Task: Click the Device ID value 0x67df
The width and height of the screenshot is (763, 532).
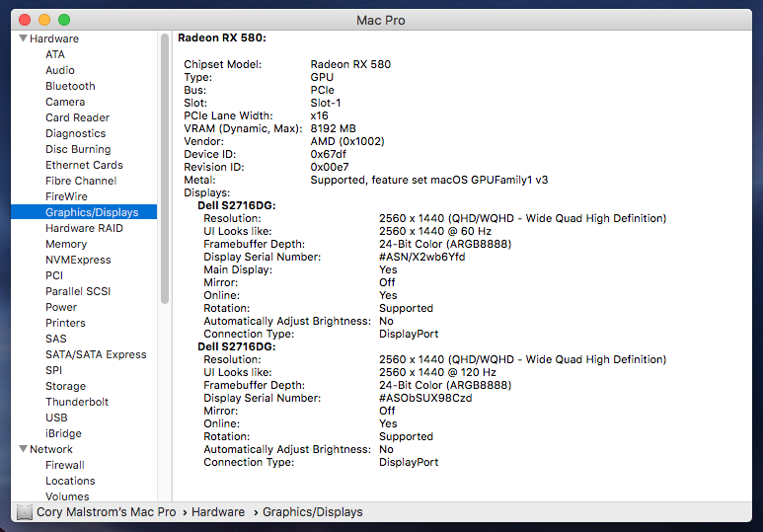Action: click(x=329, y=154)
